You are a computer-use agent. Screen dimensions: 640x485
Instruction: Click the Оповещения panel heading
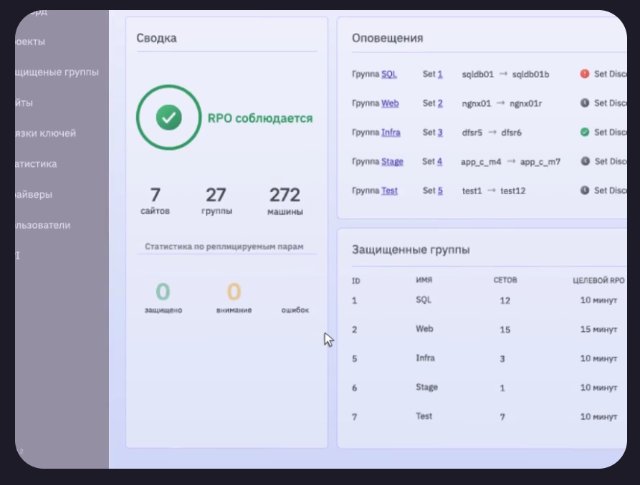click(387, 38)
